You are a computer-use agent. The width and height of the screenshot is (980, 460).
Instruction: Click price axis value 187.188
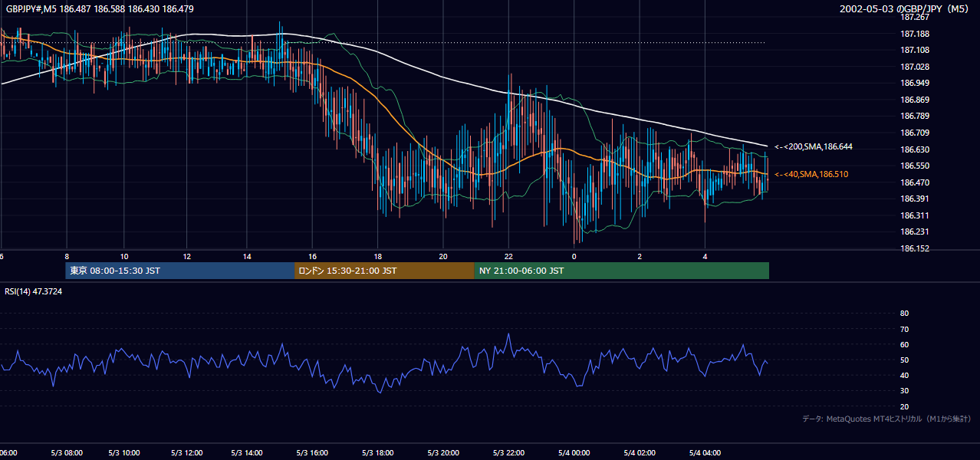(x=915, y=34)
